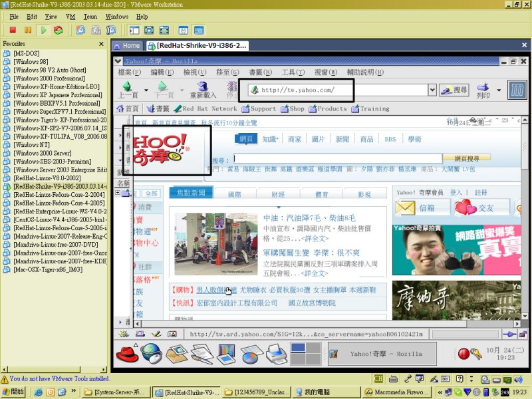Click the volume speaker icon in system tray
The width and height of the screenshot is (532, 399).
(518, 379)
